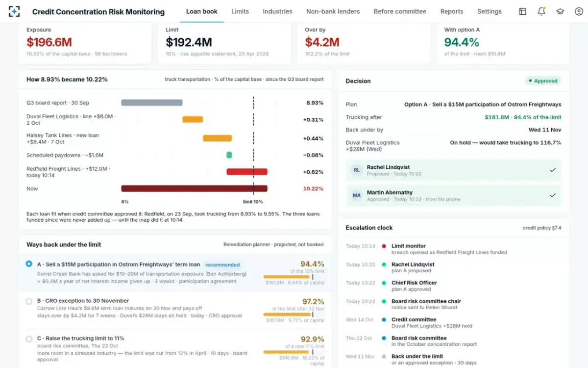Click the red Limit monitor dot
This screenshot has height=368, width=588.
384,246
